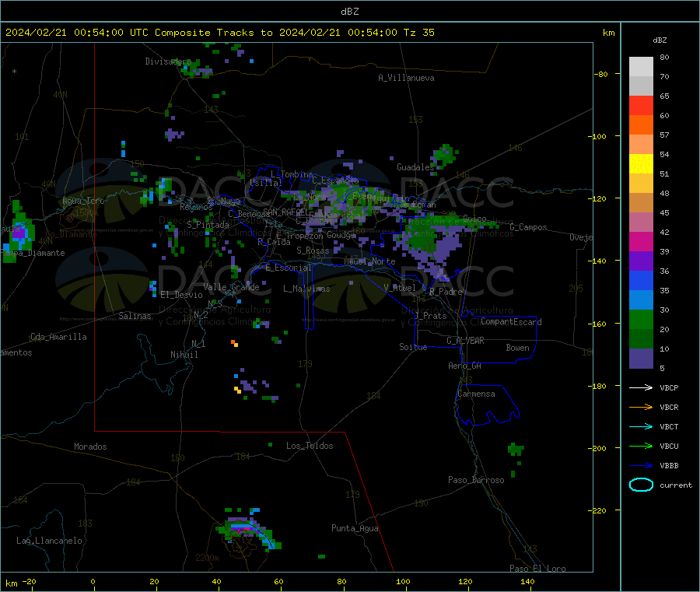Choose the bright green 20–30 dBZ swatch
The image size is (700, 592).
point(641,320)
